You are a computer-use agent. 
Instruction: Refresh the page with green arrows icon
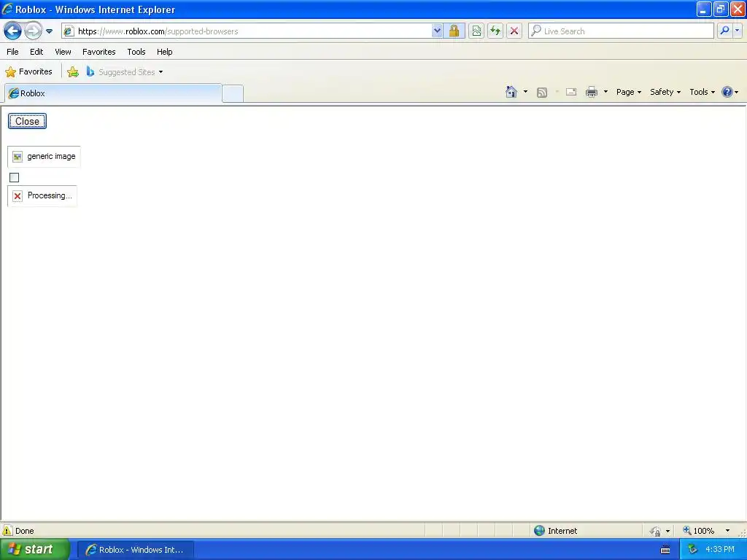click(x=495, y=31)
